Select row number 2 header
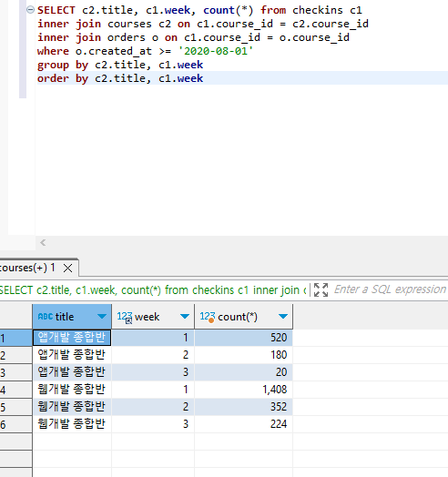 click(15, 355)
